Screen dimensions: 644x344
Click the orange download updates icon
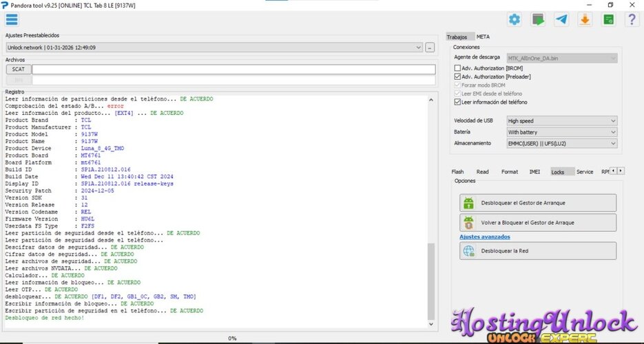point(585,19)
